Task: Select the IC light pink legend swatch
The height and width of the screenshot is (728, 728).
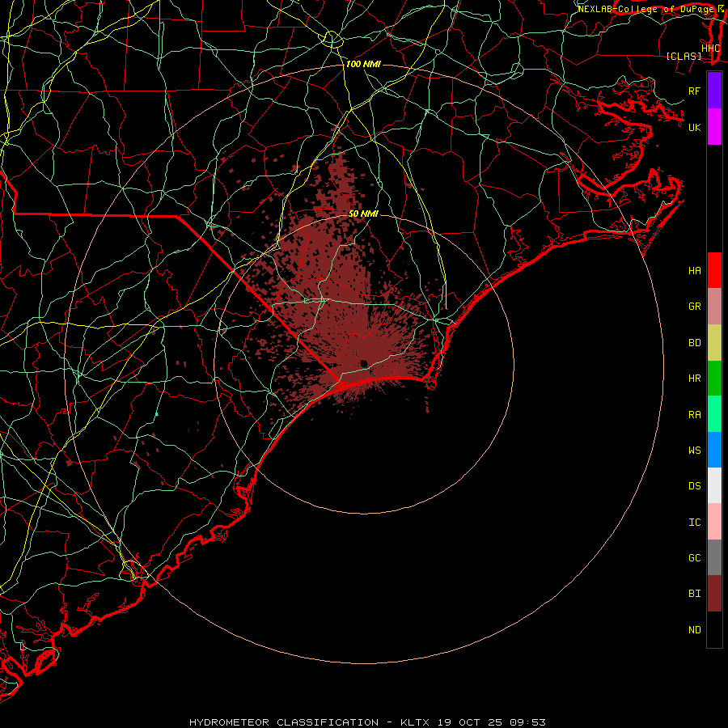Action: 714,522
